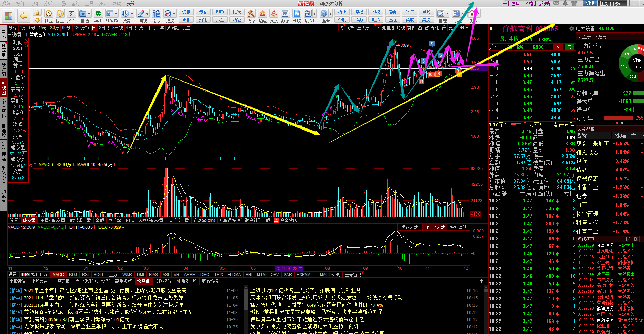Open the 龙虎 dragon-tiger list icon
This screenshot has width=644, height=334.
tap(274, 14)
